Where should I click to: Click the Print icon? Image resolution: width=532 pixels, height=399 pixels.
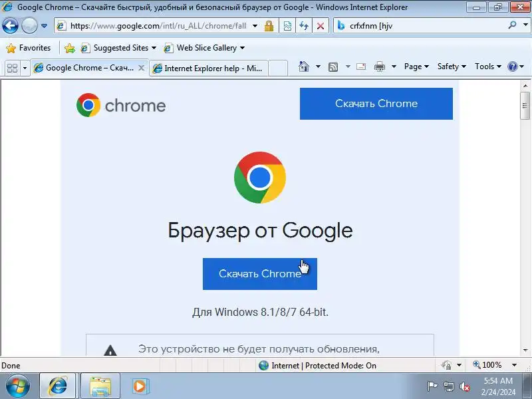tap(379, 67)
